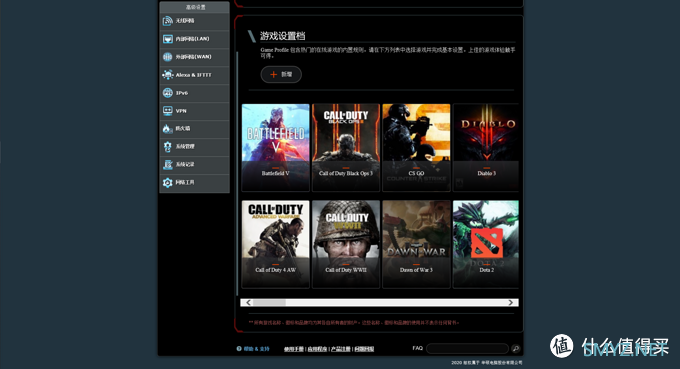Image resolution: width=680 pixels, height=369 pixels.
Task: Open the WAN globe icon
Action: [167, 57]
